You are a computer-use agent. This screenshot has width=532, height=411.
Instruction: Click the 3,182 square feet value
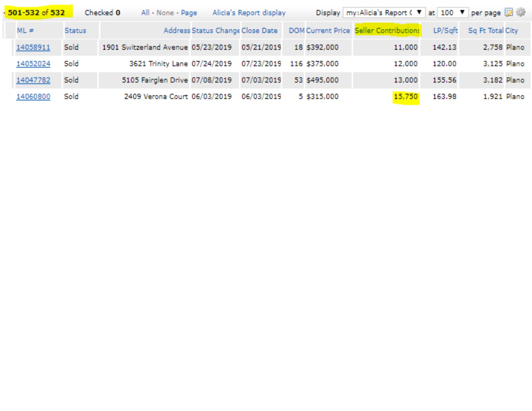(x=493, y=80)
